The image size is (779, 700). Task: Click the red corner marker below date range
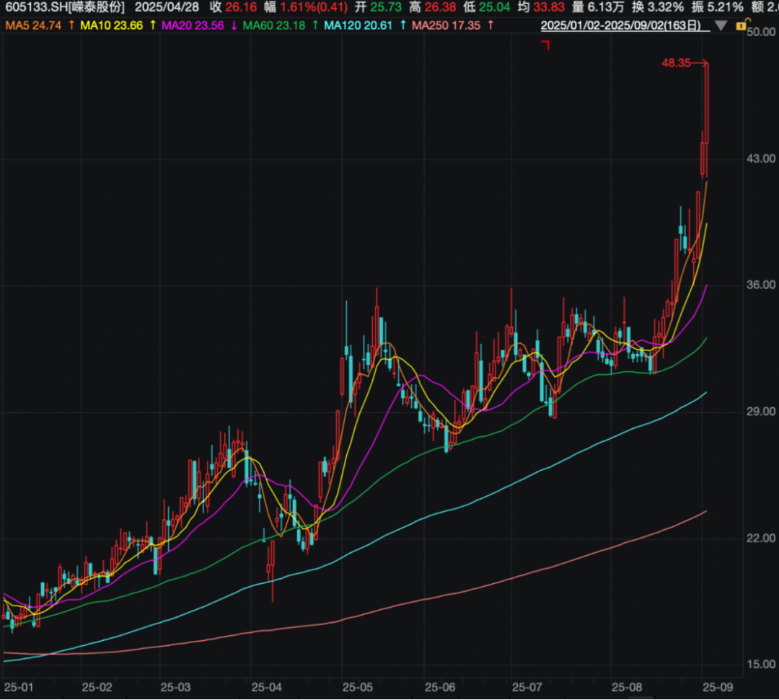(x=545, y=45)
